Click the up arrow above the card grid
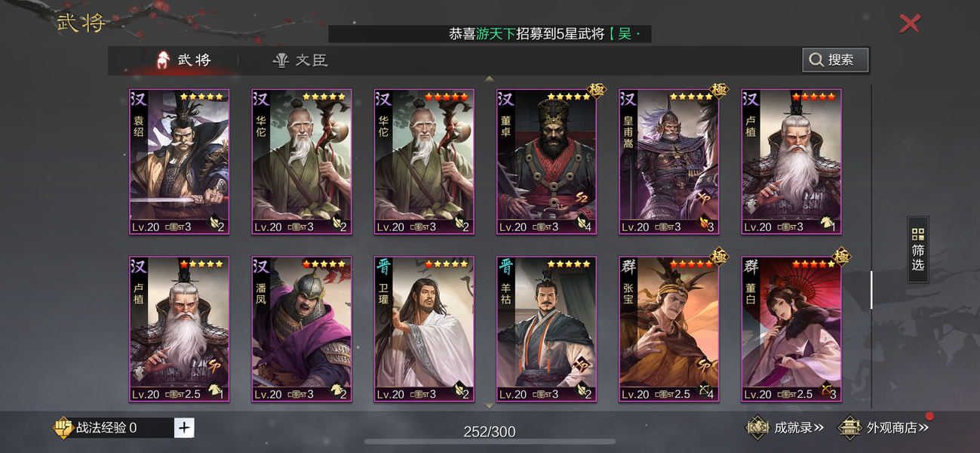980x453 pixels. click(489, 79)
